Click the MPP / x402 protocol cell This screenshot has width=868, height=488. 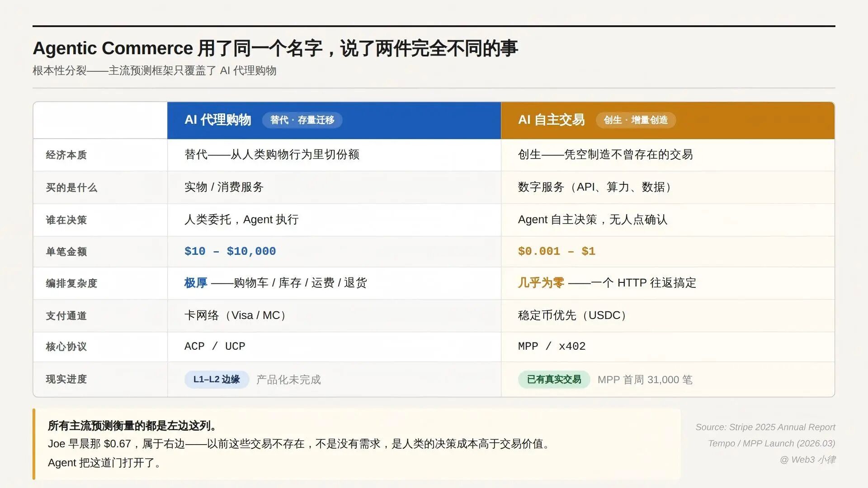(x=551, y=347)
